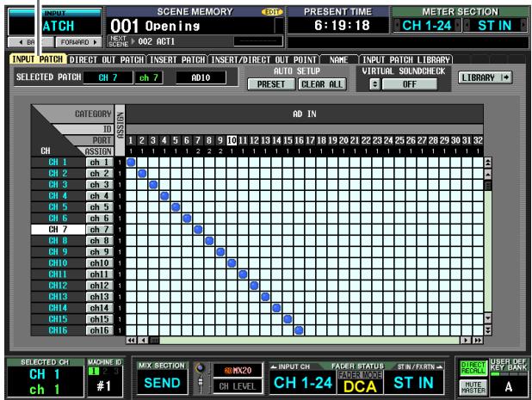Screen dimensions: 532x400
Task: Click the ch16 name button
Action: pyautogui.click(x=99, y=330)
